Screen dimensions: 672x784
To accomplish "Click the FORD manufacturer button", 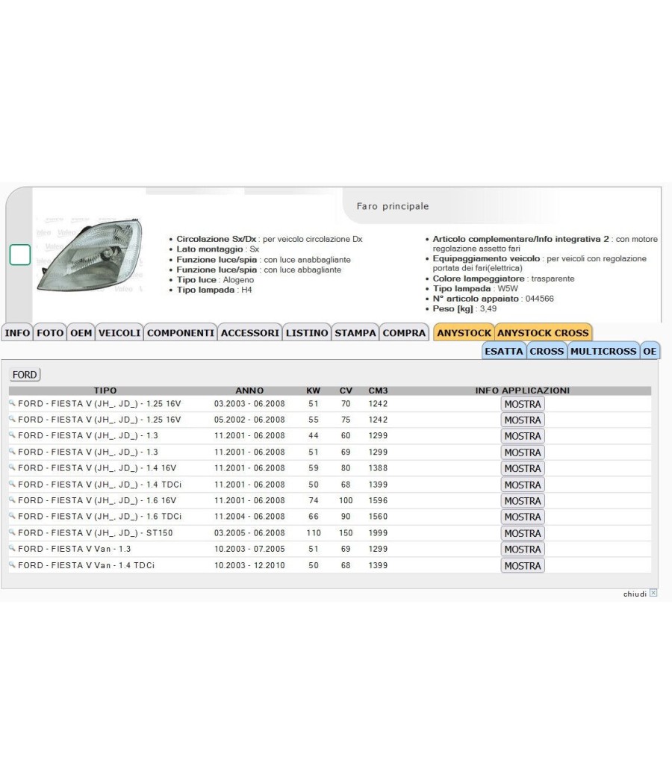I will tap(25, 375).
